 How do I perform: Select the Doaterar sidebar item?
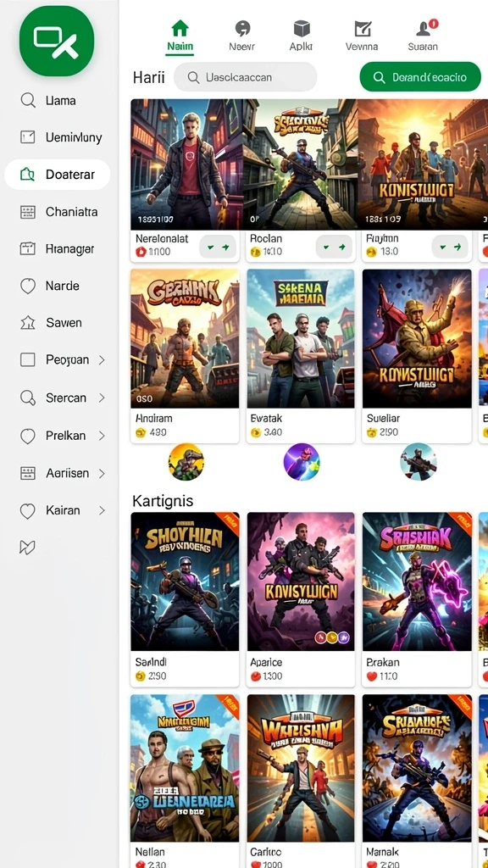(58, 175)
